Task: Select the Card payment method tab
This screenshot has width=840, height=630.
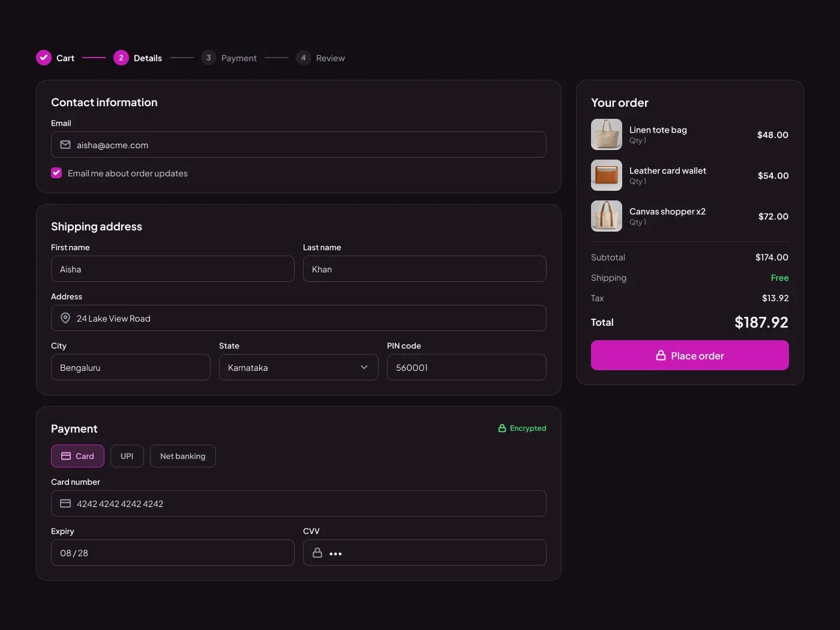Action: click(77, 456)
